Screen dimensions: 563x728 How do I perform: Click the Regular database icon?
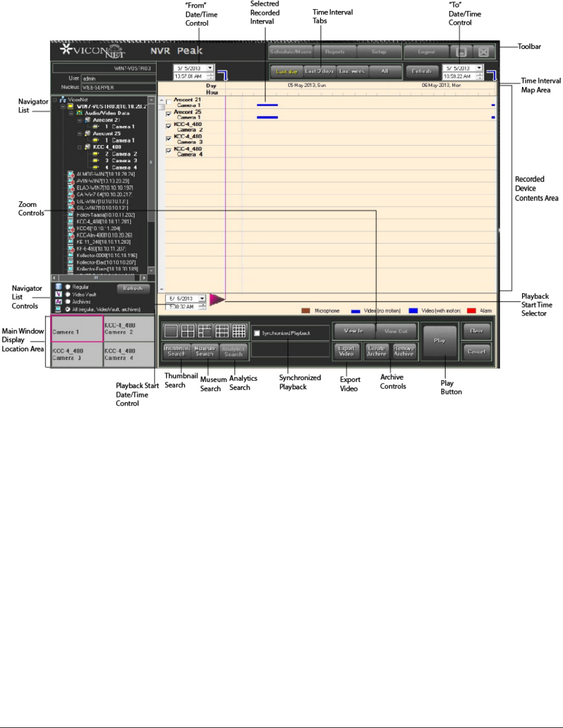pyautogui.click(x=58, y=287)
